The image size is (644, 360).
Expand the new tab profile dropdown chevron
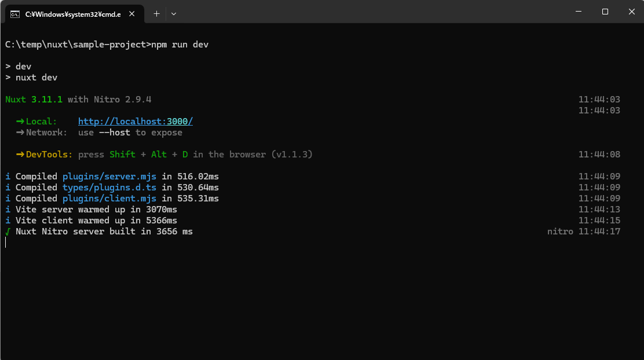174,13
